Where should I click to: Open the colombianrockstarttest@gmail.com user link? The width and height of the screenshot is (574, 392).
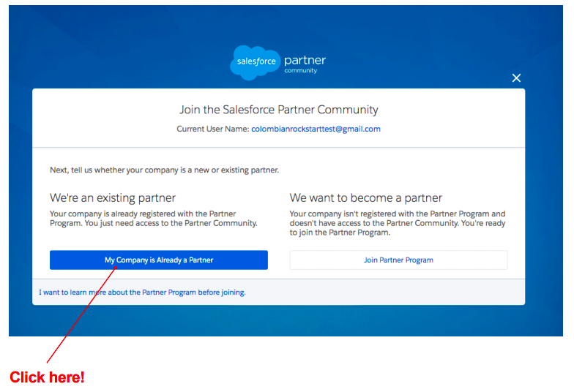point(316,129)
